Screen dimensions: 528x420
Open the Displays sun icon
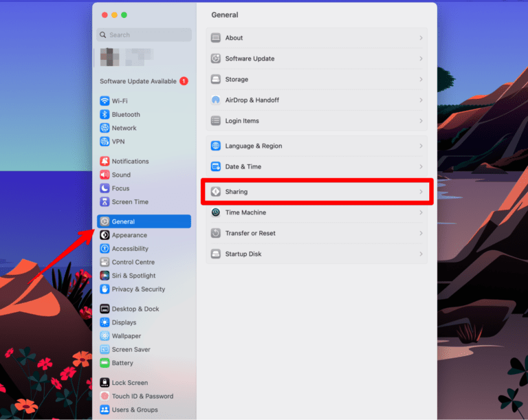pos(104,322)
